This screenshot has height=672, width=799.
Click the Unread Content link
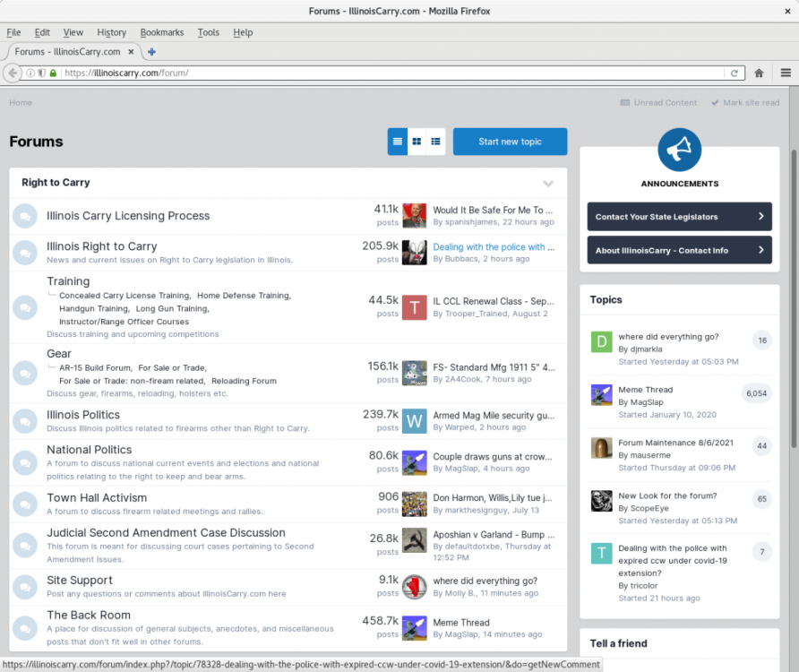click(x=658, y=102)
